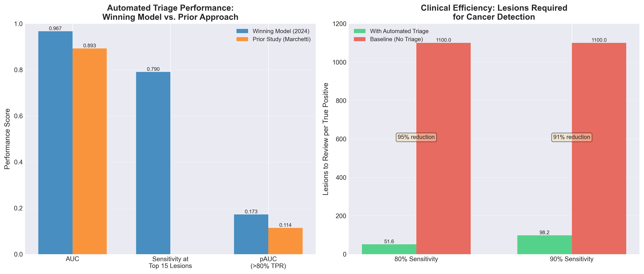Screen dimensions: 644x274
Task: Click the Sensitivity at Top 15 Lesions bar
Action: pos(153,163)
